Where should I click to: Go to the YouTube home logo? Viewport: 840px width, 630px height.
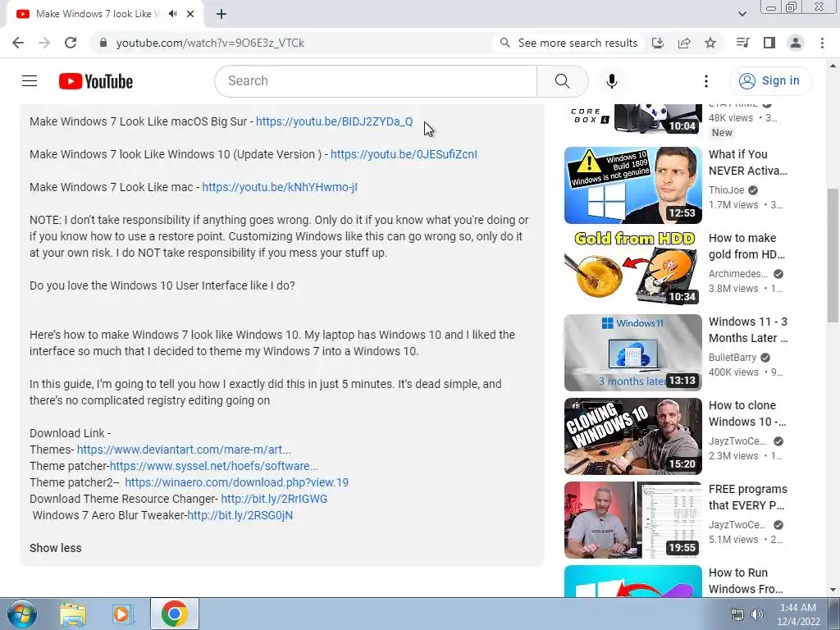[x=96, y=81]
